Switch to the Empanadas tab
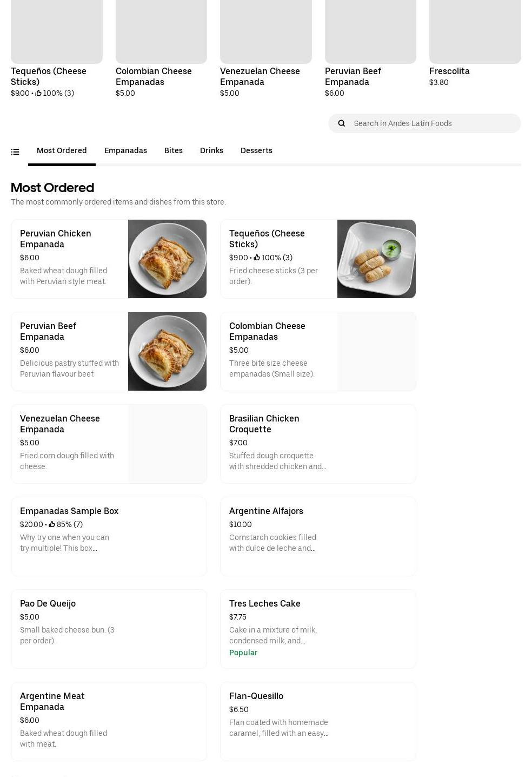 125,150
